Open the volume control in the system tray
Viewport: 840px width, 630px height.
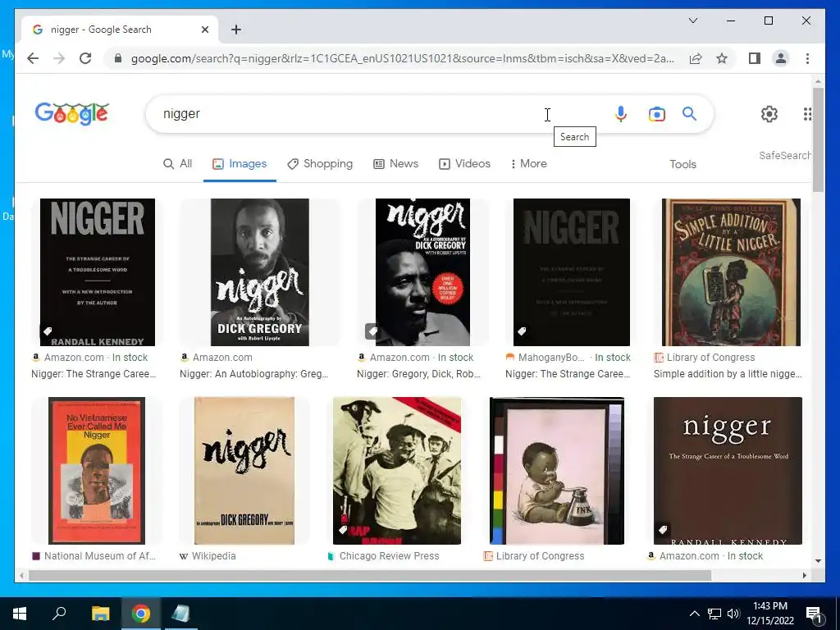coord(733,614)
